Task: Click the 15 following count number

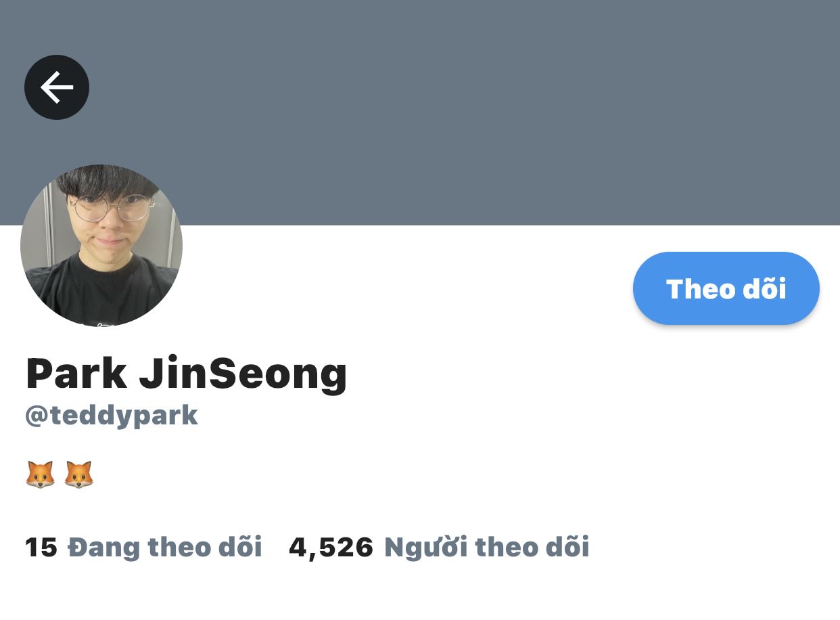Action: tap(41, 548)
